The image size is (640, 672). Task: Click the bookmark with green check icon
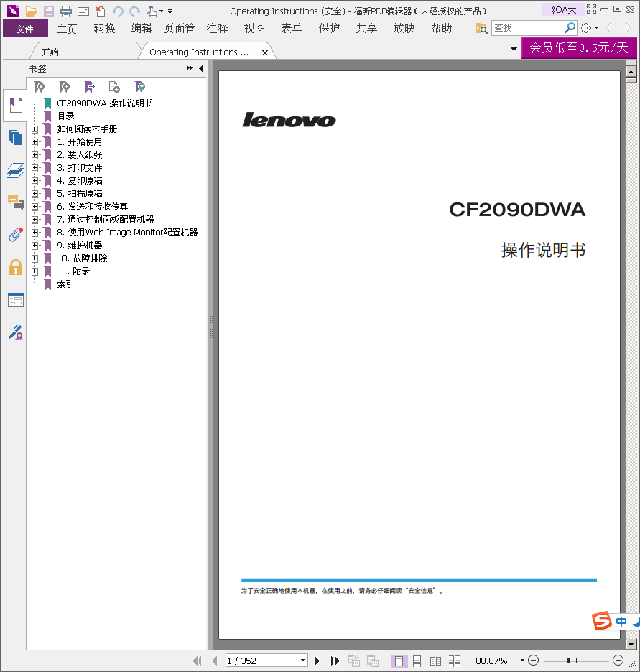click(140, 87)
